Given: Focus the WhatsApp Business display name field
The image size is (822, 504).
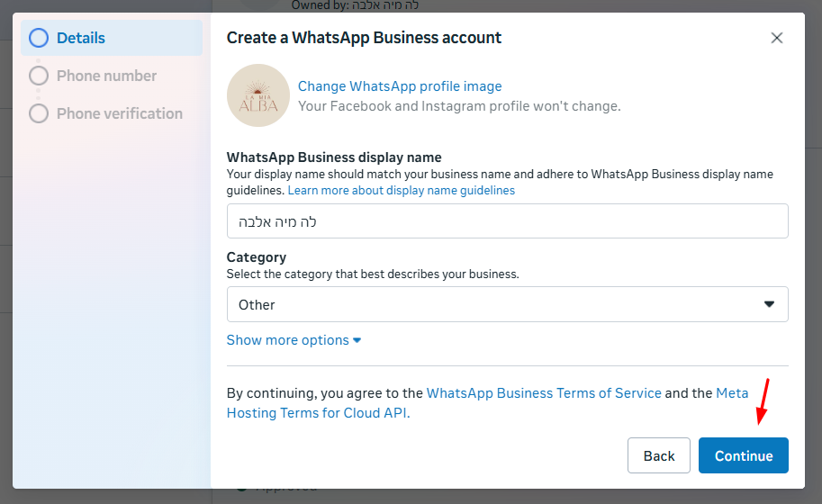Looking at the screenshot, I should pos(507,220).
